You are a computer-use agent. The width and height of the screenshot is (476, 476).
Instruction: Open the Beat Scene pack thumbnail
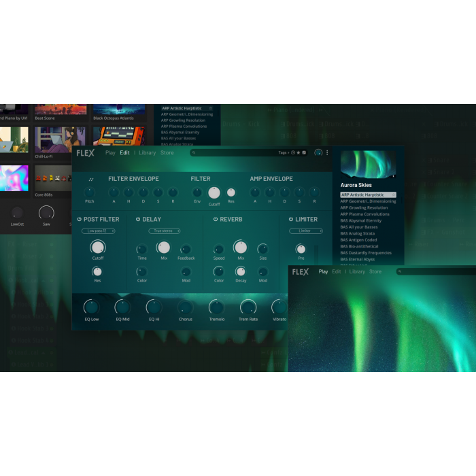pyautogui.click(x=61, y=109)
